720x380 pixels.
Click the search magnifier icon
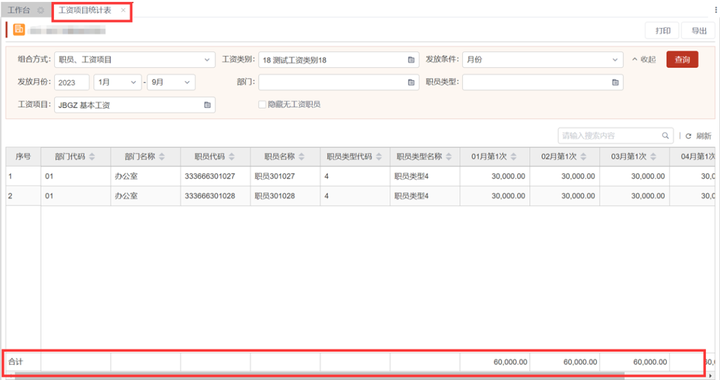(665, 136)
